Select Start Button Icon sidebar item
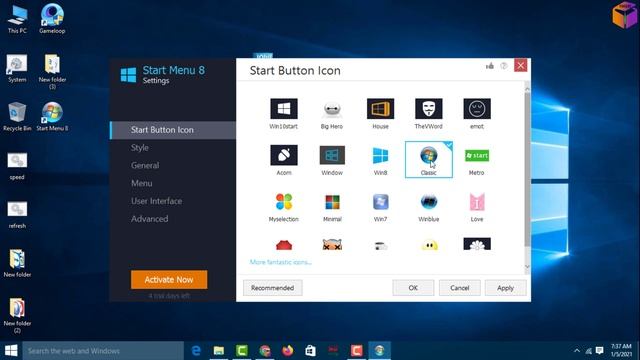The width and height of the screenshot is (640, 360). coord(173,130)
